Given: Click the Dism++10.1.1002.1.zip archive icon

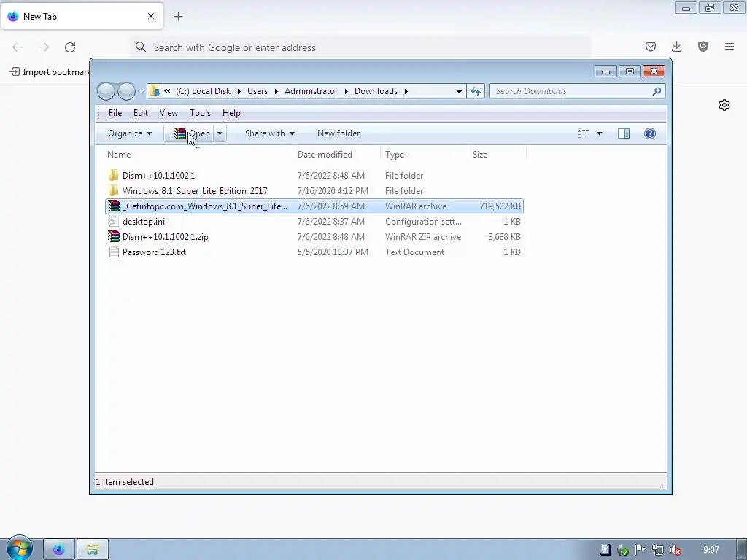Looking at the screenshot, I should pos(113,237).
